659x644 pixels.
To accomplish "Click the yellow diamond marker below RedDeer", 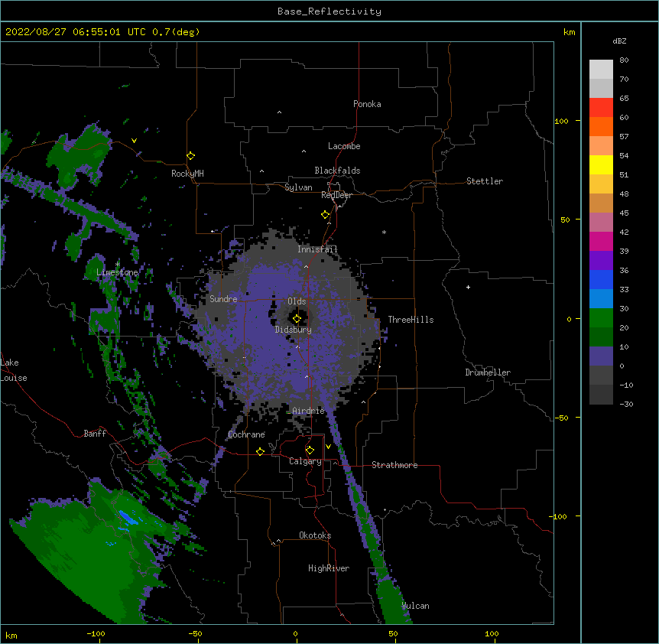I will (x=325, y=215).
